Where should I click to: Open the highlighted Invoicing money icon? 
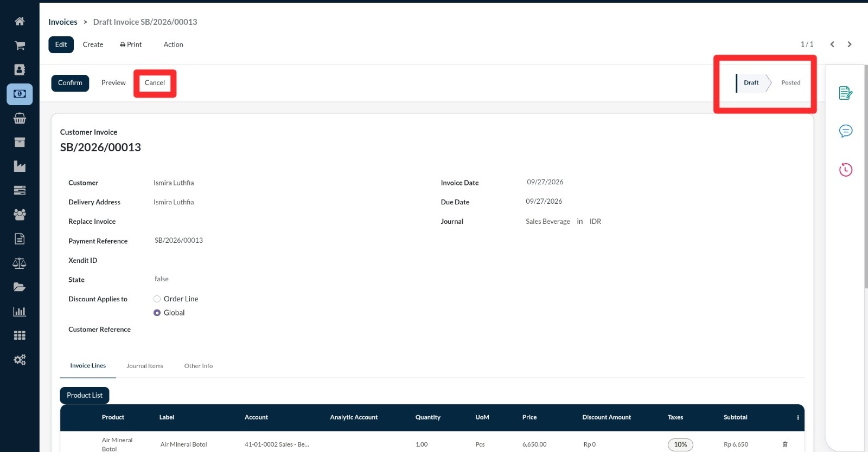20,94
